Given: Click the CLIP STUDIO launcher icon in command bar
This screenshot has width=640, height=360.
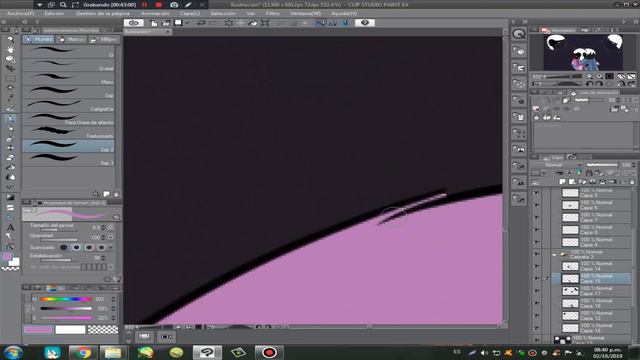Looking at the screenshot, I should point(133,23).
